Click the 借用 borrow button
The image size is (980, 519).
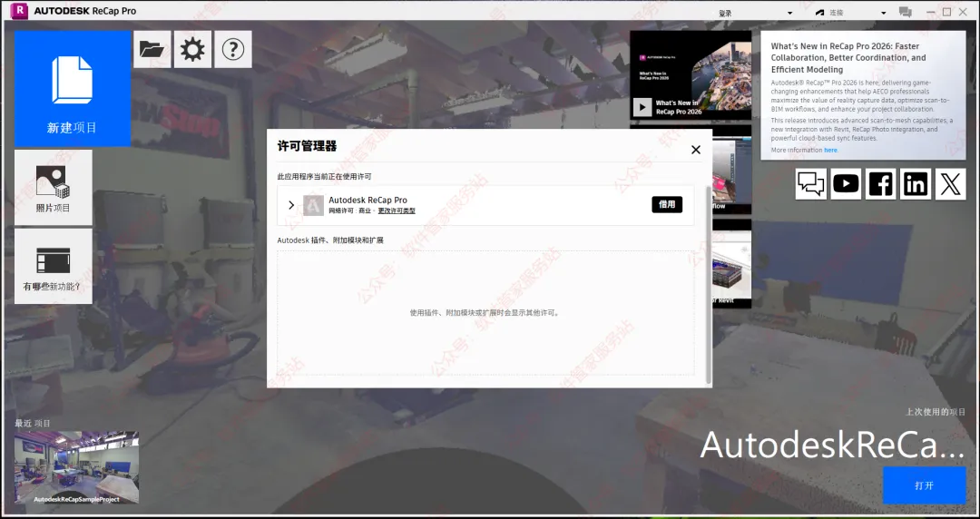pos(667,204)
